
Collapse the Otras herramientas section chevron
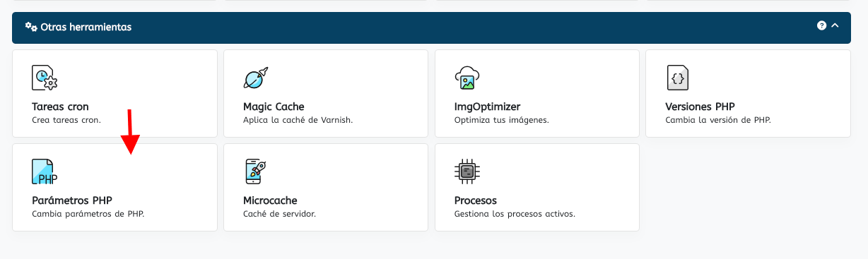pos(835,25)
